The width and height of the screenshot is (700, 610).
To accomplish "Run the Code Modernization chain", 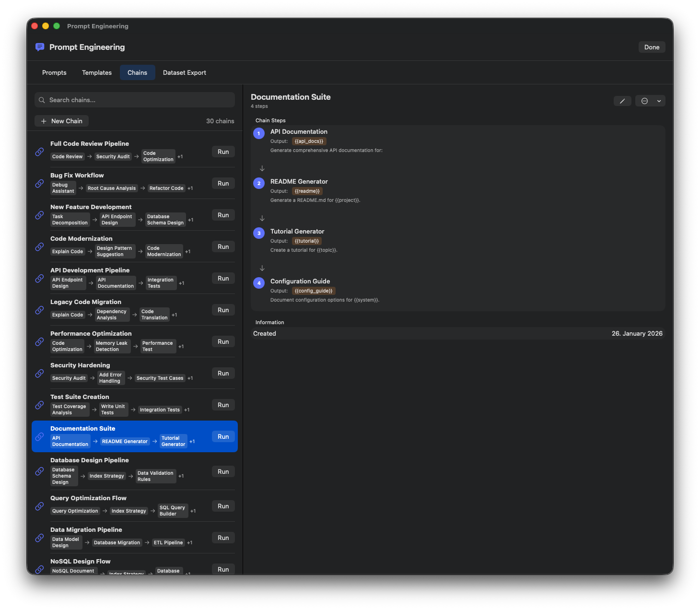I will pyautogui.click(x=223, y=247).
